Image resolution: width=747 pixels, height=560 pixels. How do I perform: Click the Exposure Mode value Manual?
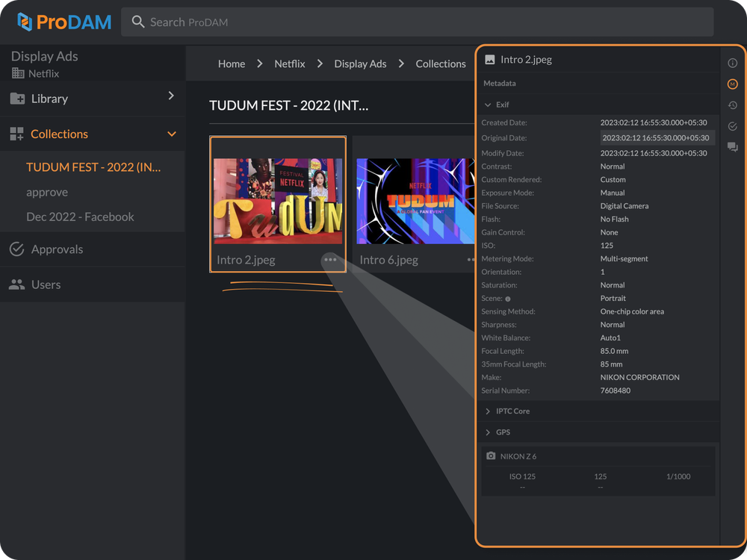click(613, 193)
